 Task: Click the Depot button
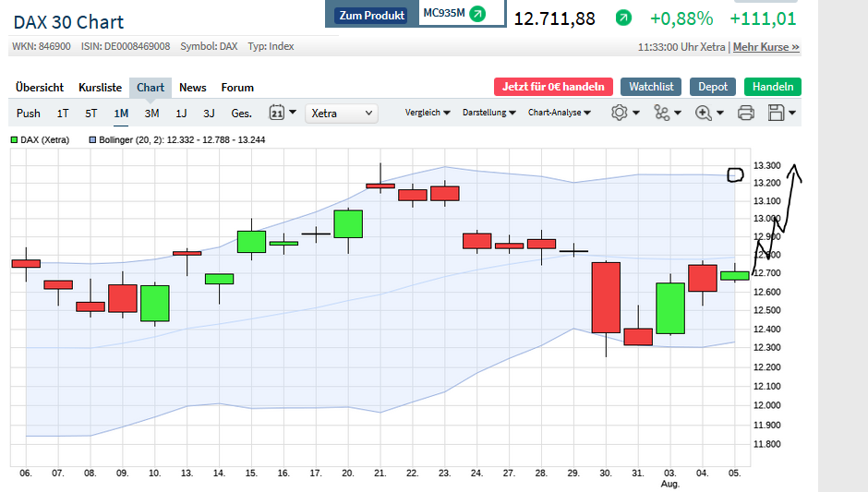coord(713,87)
